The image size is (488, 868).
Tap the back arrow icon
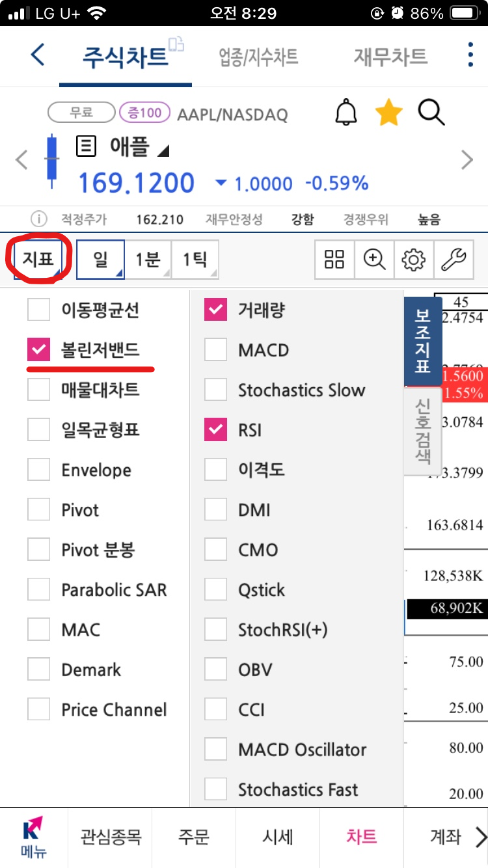(38, 55)
